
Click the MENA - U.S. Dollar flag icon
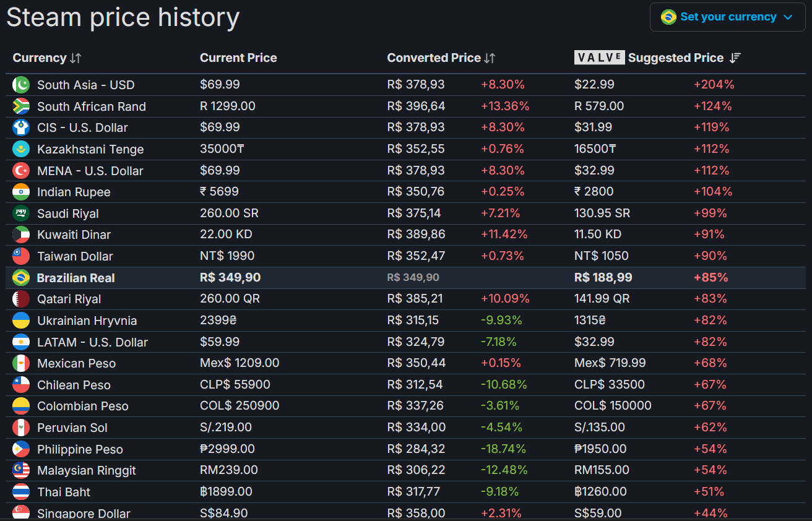click(21, 171)
